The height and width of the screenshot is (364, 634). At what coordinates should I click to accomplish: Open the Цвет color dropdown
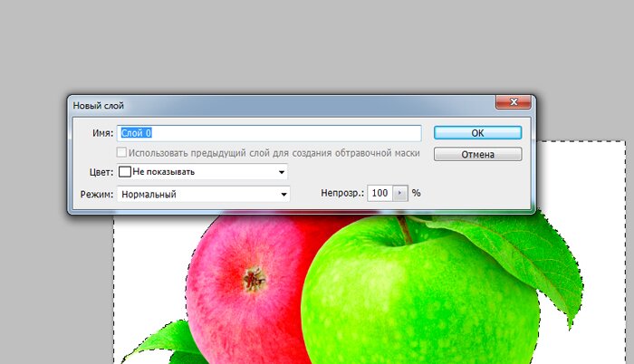pos(203,172)
